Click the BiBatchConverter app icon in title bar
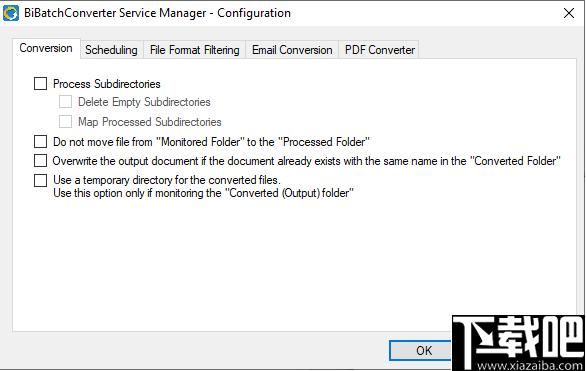587x371 pixels. (10, 13)
